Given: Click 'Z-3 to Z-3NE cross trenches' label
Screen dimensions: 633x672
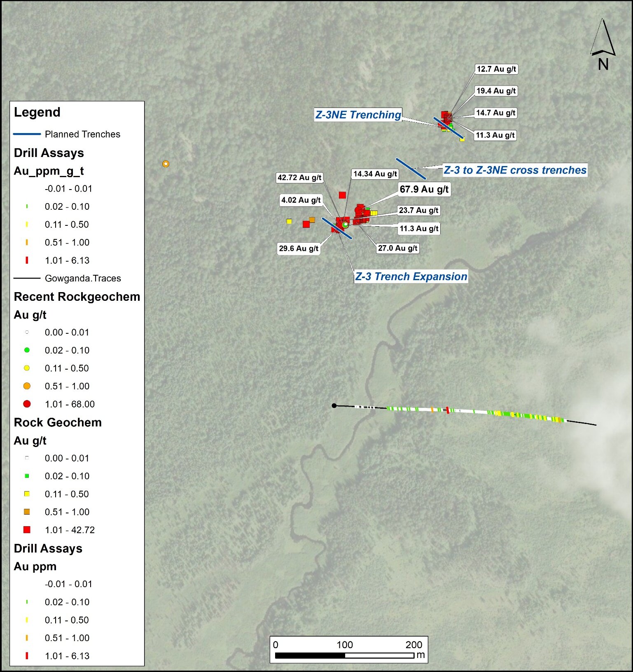Looking at the screenshot, I should (515, 170).
